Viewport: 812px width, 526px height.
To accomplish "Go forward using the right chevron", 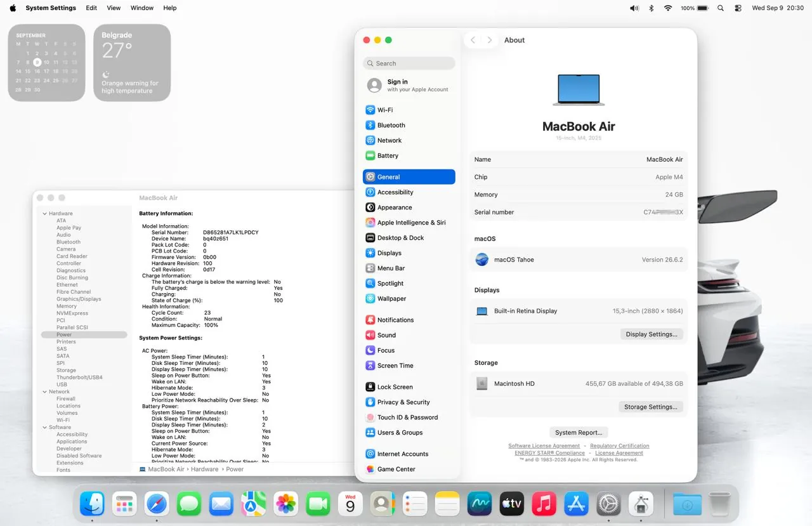I will coord(489,40).
